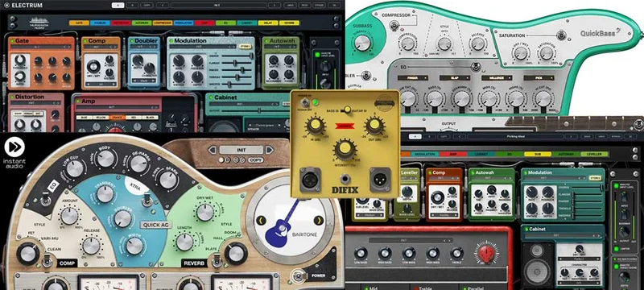This screenshot has width=644, height=290.
Task: Flip the Quick AG Power switch
Action: pos(298,276)
